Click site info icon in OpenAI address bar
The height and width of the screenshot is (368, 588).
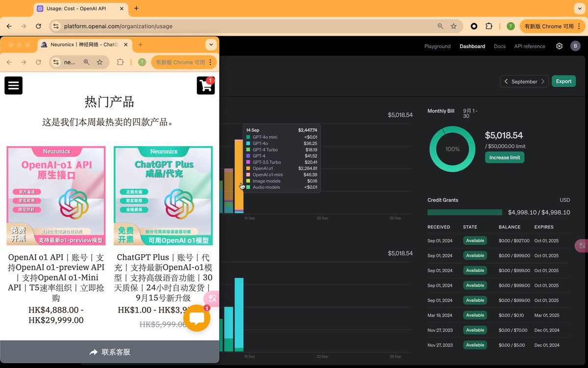click(x=56, y=26)
